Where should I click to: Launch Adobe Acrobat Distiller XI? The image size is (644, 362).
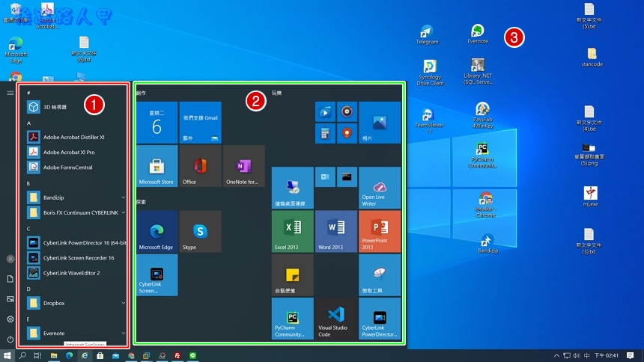(x=76, y=137)
